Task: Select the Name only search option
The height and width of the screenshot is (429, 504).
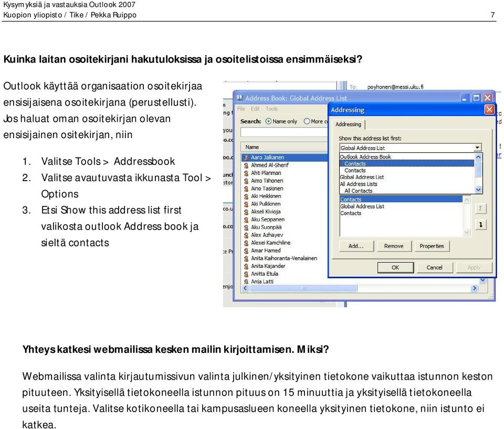Action: tap(268, 121)
